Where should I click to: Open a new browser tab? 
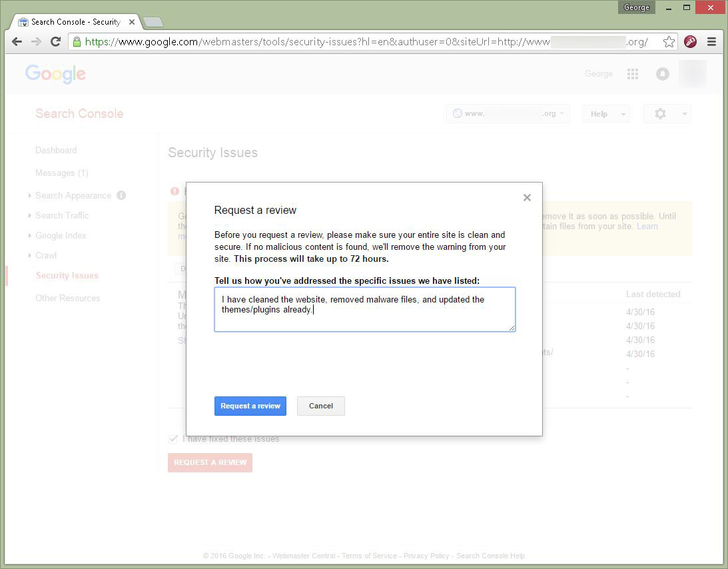(153, 22)
